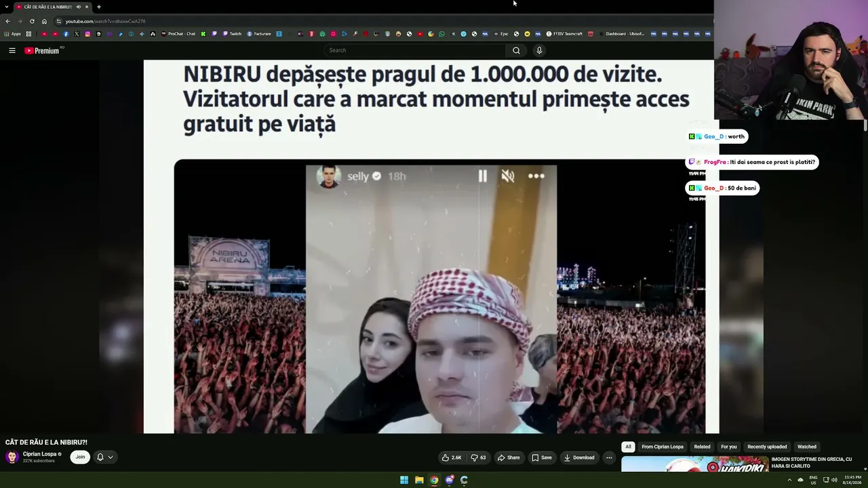The image size is (868, 488).
Task: Save the video to a playlist
Action: (x=541, y=457)
